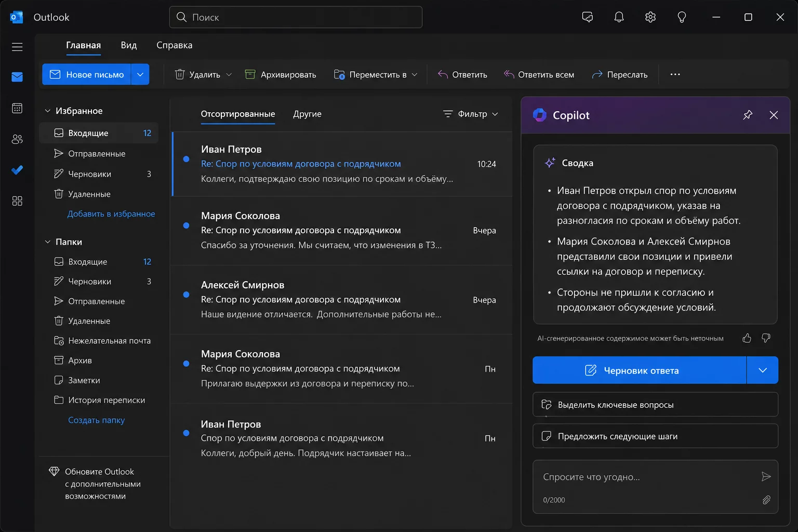Open the Заметки folder

99,380
